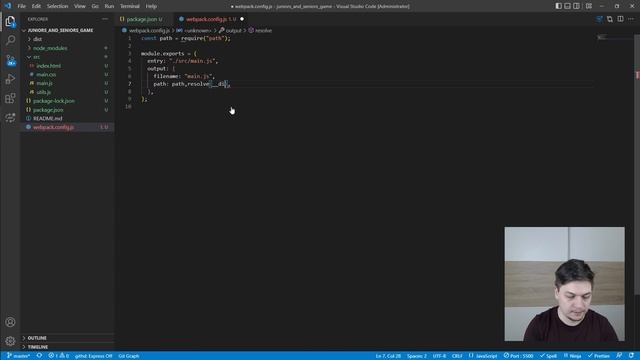Collapse JUNIORS_AND_SENIORS_GAME root folder

pos(60,30)
